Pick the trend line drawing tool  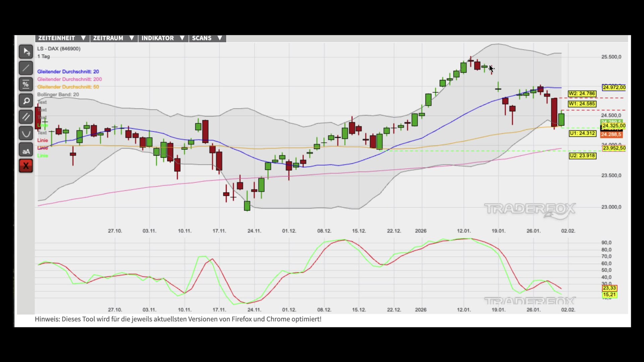pos(26,68)
